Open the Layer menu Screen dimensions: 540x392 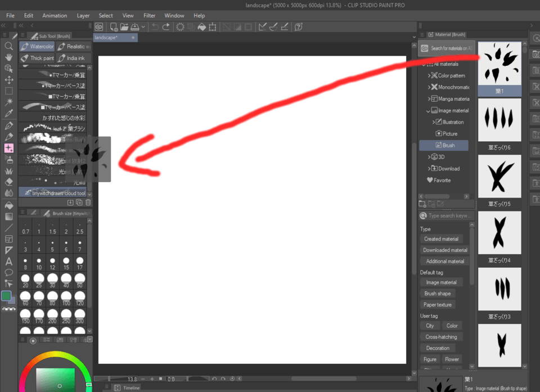coord(83,16)
